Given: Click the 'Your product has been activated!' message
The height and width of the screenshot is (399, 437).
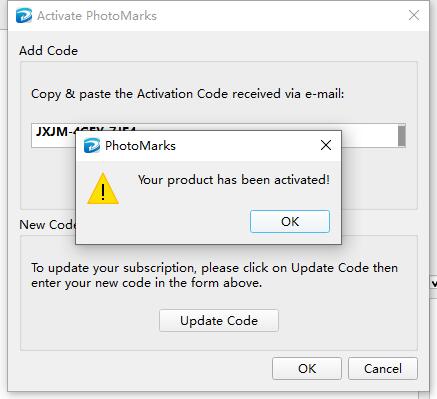Looking at the screenshot, I should [x=234, y=180].
